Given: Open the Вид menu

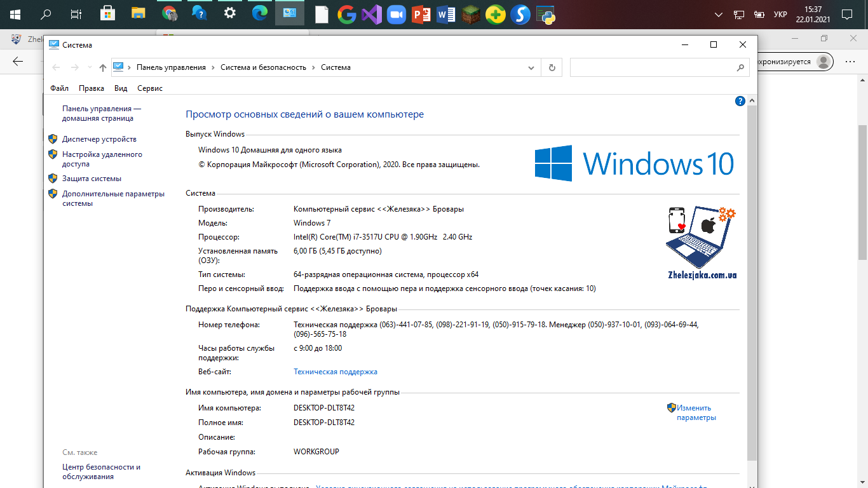Looking at the screenshot, I should [121, 88].
